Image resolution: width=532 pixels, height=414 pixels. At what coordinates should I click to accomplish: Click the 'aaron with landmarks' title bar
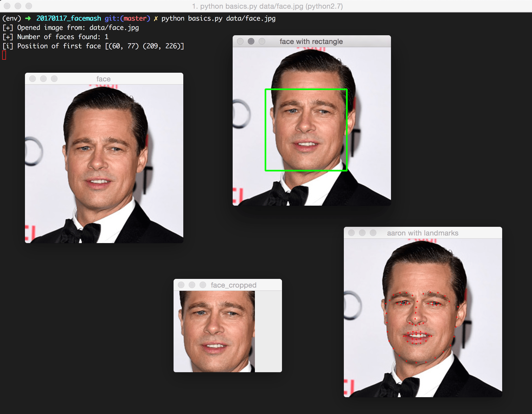click(422, 233)
